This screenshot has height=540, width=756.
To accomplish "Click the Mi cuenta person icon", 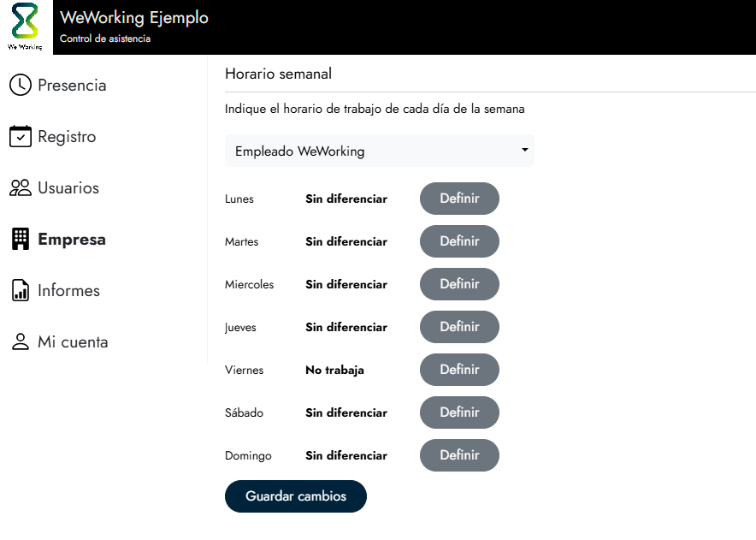I will pyautogui.click(x=20, y=342).
